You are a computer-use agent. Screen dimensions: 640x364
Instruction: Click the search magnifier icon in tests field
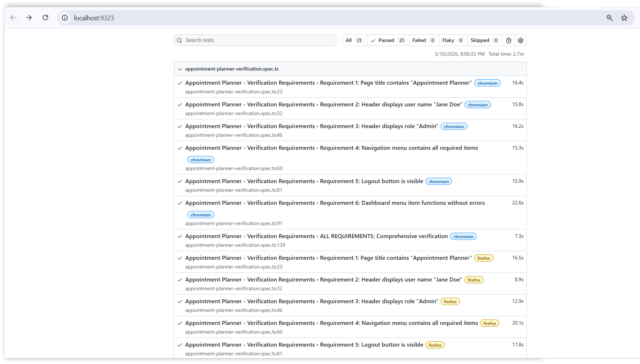click(x=179, y=41)
